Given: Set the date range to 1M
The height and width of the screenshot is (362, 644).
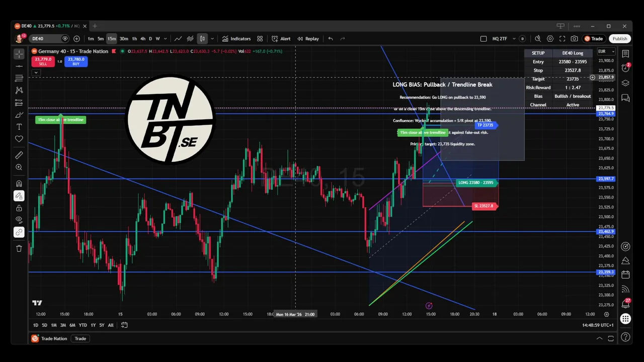Looking at the screenshot, I should 53,325.
